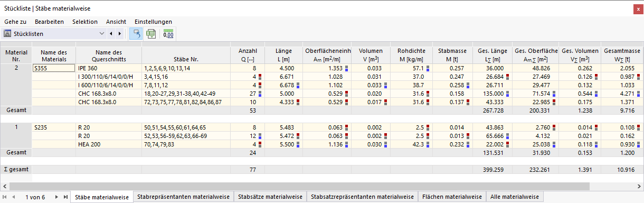
Task: Switch to Stabsatzrepräsentanten materialweise tab
Action: click(x=362, y=197)
